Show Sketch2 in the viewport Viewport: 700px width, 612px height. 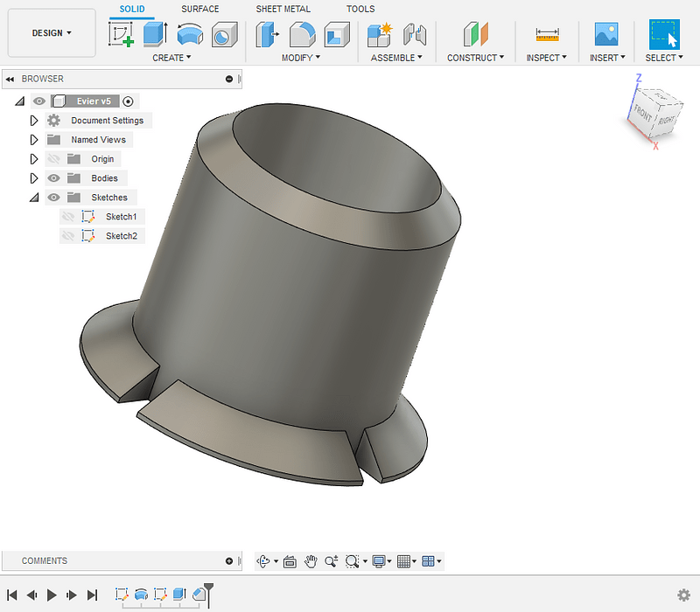click(x=68, y=236)
